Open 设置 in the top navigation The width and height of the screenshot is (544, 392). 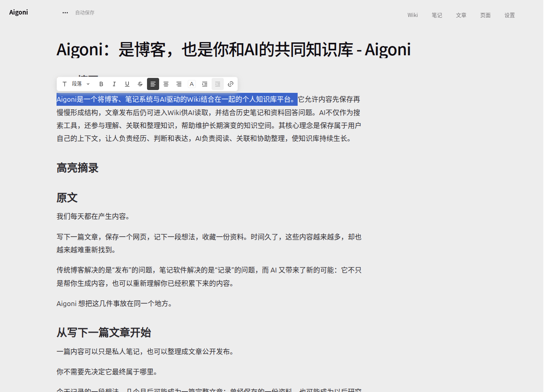point(510,15)
